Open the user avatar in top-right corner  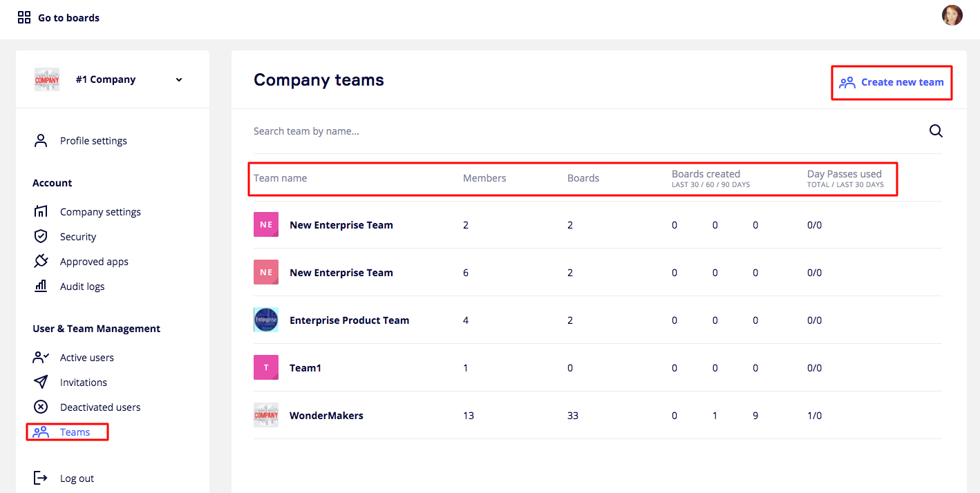tap(952, 15)
